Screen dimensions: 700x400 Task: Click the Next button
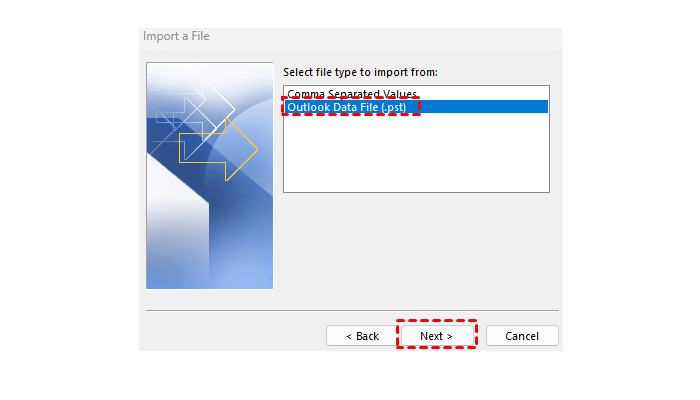point(437,336)
